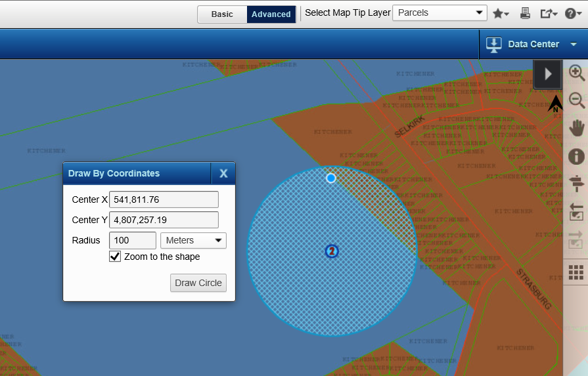The height and width of the screenshot is (376, 588).
Task: Click the print icon
Action: 525,13
